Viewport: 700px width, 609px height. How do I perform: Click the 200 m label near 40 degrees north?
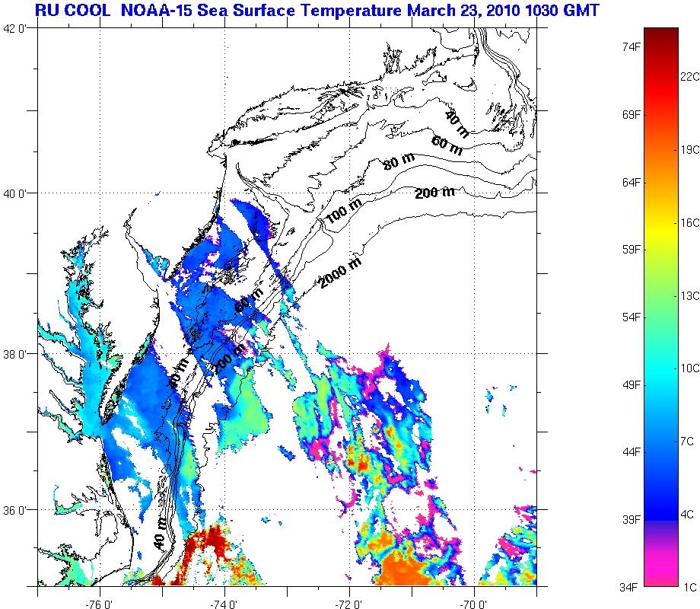pos(434,193)
